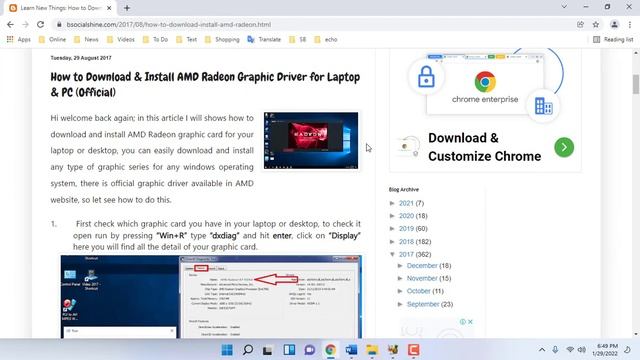Screen dimensions: 640x360
Task: Open the tab search dropdown arrow
Action: pyautogui.click(x=564, y=7)
